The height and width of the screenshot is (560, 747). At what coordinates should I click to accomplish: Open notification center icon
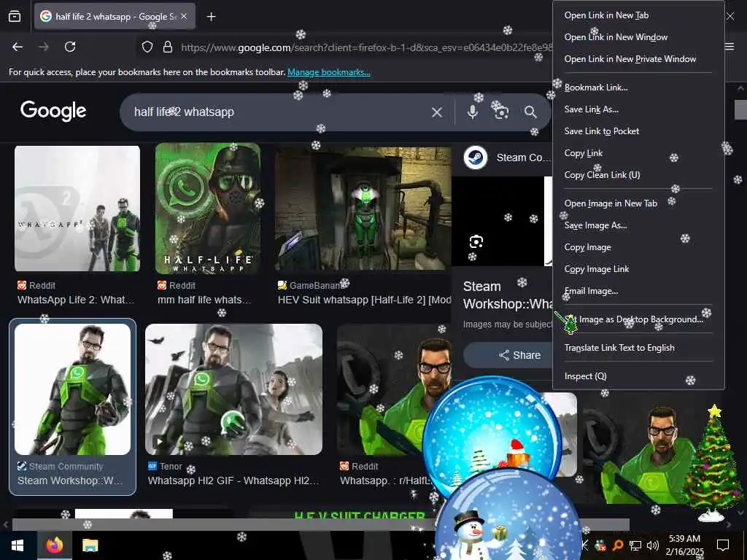(723, 545)
